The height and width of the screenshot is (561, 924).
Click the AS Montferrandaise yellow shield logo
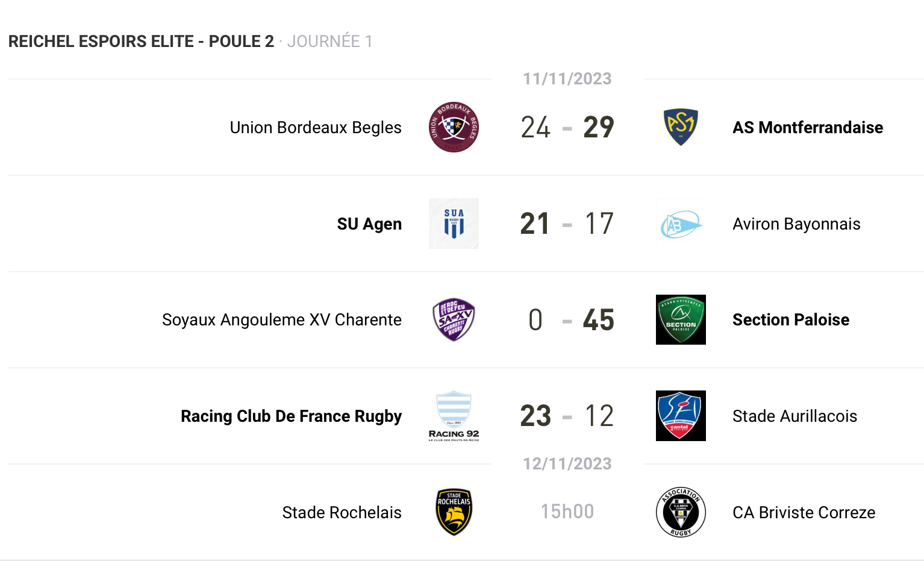[x=681, y=127]
